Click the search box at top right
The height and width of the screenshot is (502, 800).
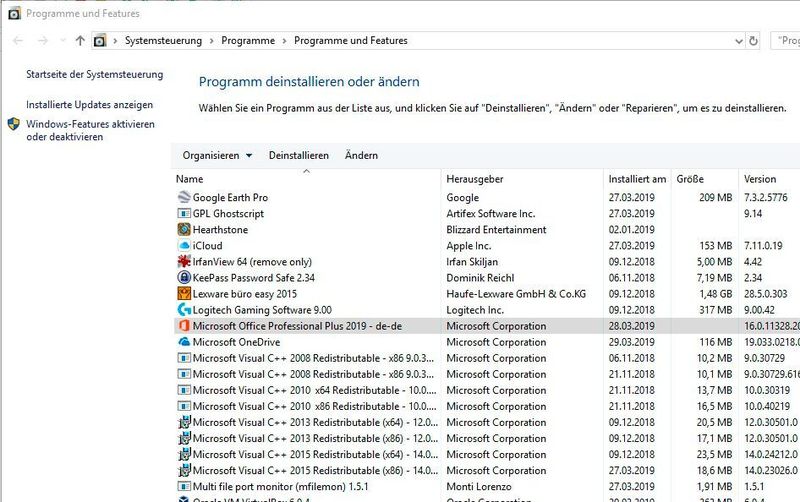coord(785,41)
